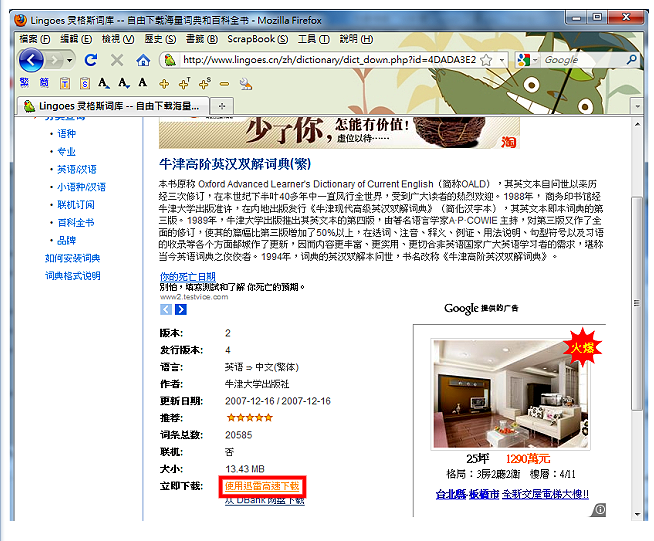
Task: Click the ad info icon
Action: pos(599,510)
